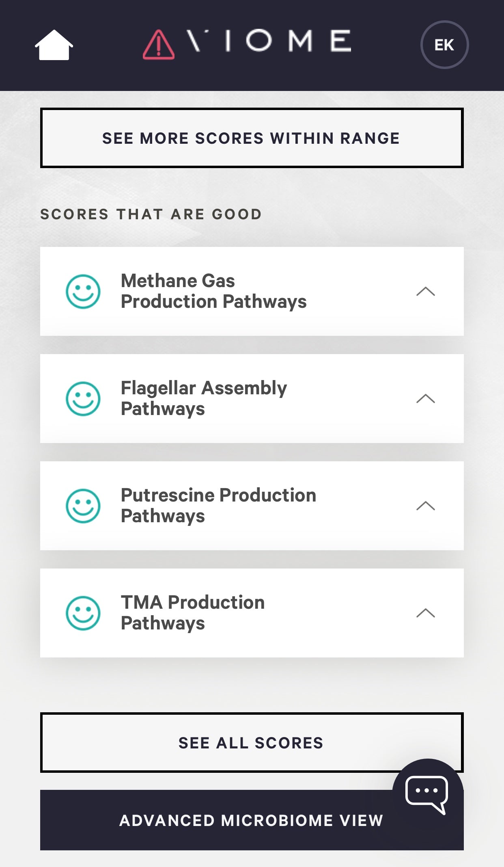Collapse Putrescine Production Pathways chevron
The height and width of the screenshot is (867, 504).
pyautogui.click(x=426, y=506)
